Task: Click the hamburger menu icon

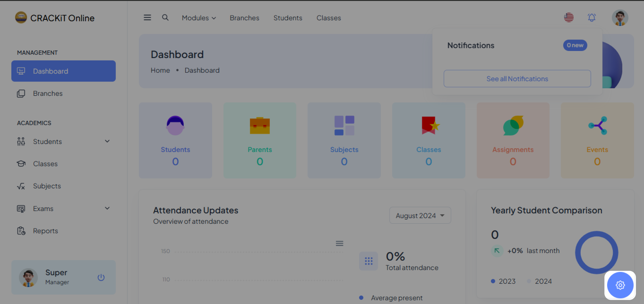Action: [147, 17]
